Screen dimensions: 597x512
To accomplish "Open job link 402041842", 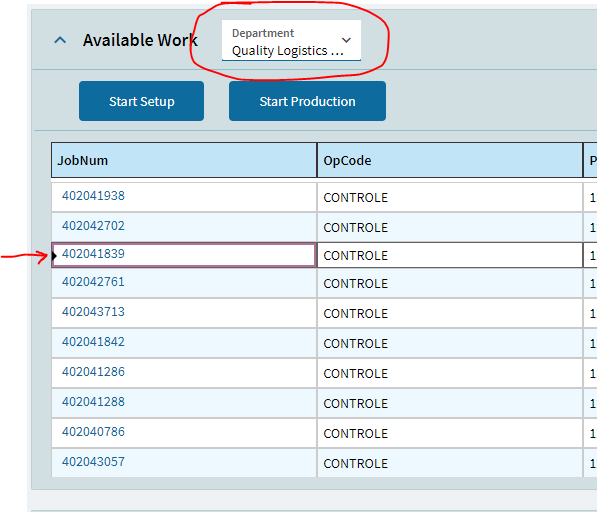I will (x=93, y=342).
